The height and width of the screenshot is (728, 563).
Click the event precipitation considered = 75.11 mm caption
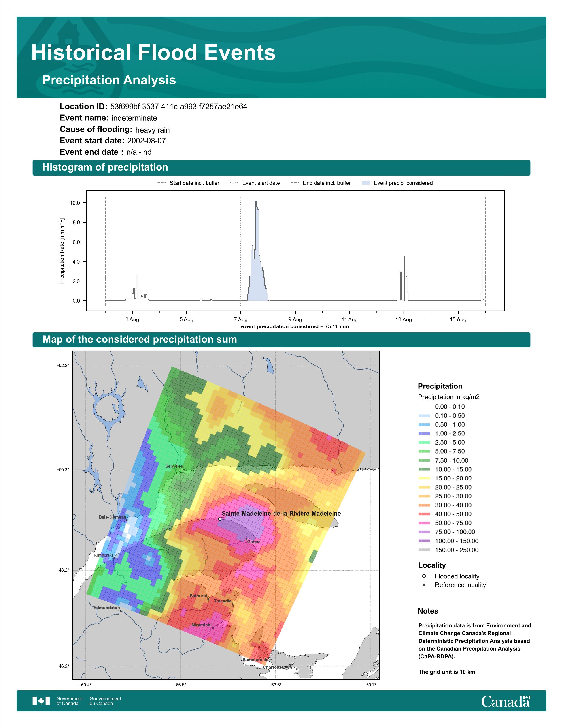pos(295,327)
